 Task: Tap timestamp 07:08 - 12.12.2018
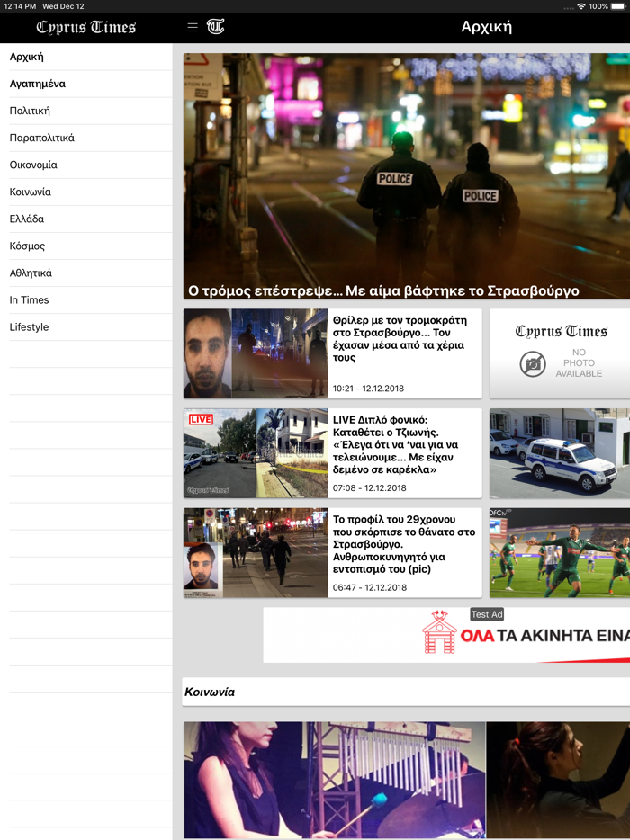[x=369, y=488]
